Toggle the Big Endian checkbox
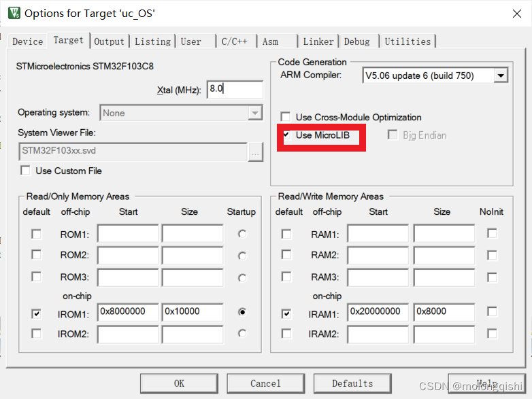The height and width of the screenshot is (399, 532). pos(393,135)
